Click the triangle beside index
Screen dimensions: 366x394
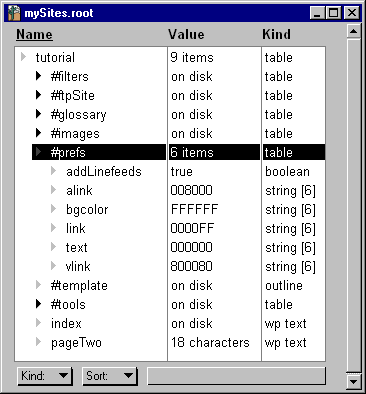39,323
